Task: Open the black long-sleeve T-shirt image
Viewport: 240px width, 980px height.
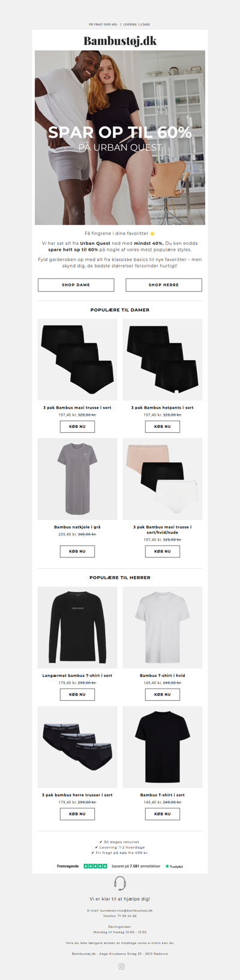Action: click(77, 627)
